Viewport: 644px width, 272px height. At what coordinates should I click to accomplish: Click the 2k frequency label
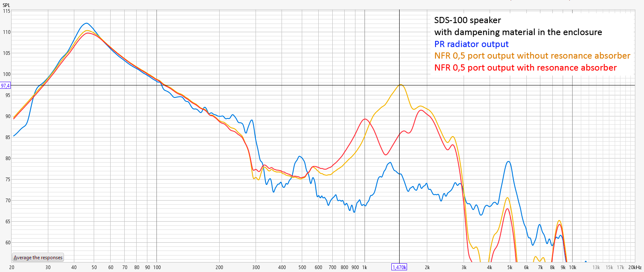pyautogui.click(x=427, y=267)
